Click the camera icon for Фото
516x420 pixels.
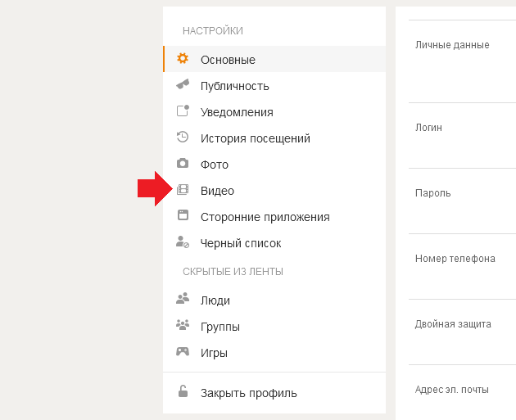point(183,163)
